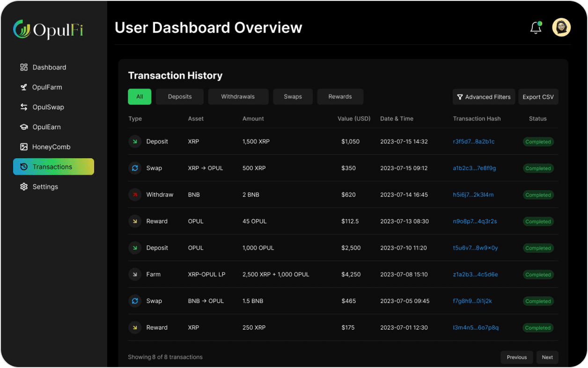The height and width of the screenshot is (368, 588).
Task: Click the 2,500 XRP + 1,000 OPUL amount
Action: click(276, 274)
